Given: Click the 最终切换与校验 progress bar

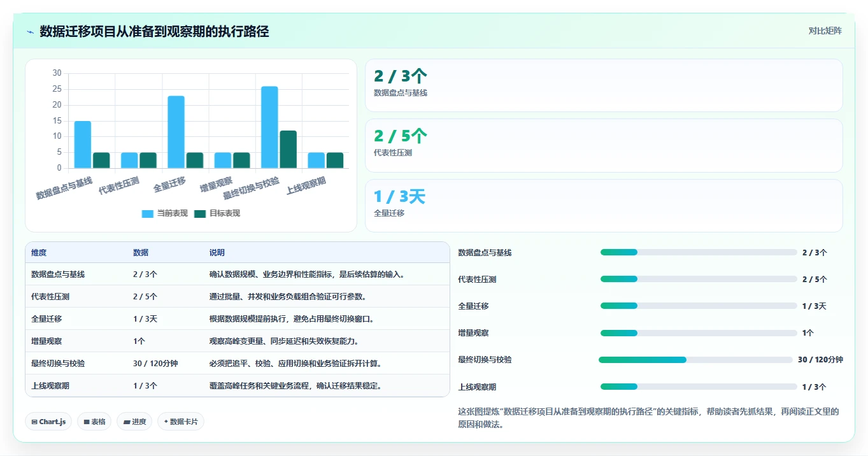Looking at the screenshot, I should pyautogui.click(x=695, y=360).
